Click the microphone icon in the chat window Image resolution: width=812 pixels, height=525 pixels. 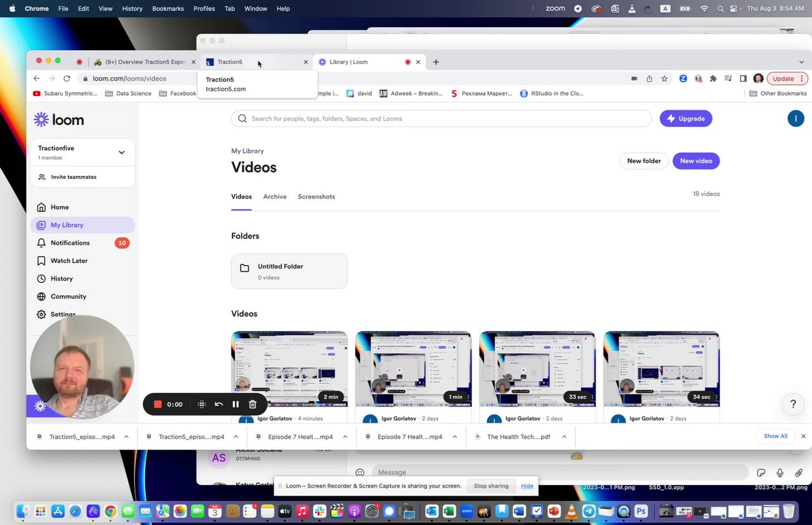(x=780, y=472)
